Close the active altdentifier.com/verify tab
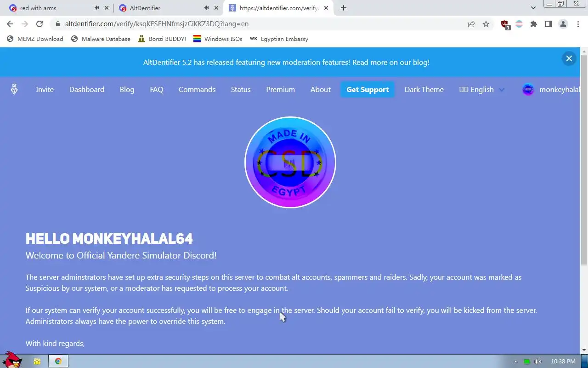This screenshot has width=588, height=368. [326, 8]
